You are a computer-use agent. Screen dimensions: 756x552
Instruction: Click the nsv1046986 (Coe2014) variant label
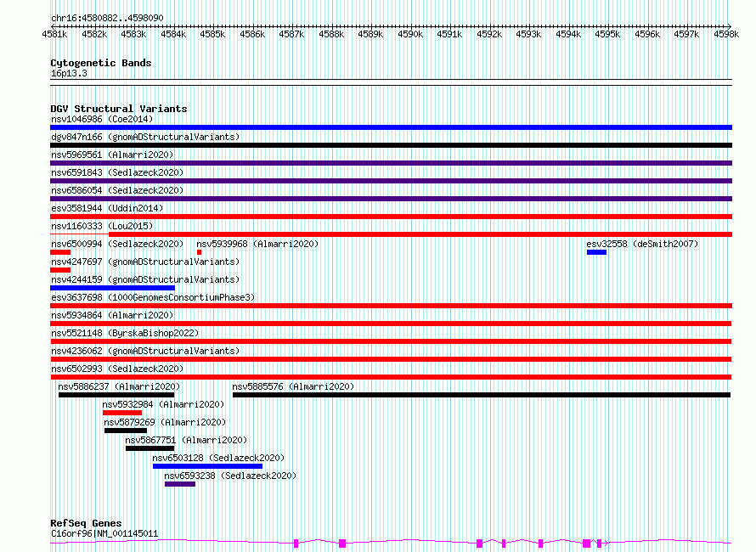[x=102, y=119]
